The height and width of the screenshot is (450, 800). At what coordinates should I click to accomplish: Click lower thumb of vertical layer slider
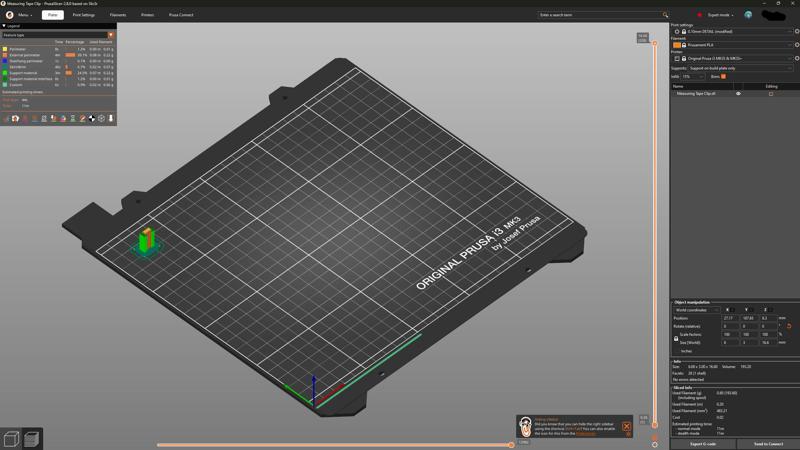(655, 424)
